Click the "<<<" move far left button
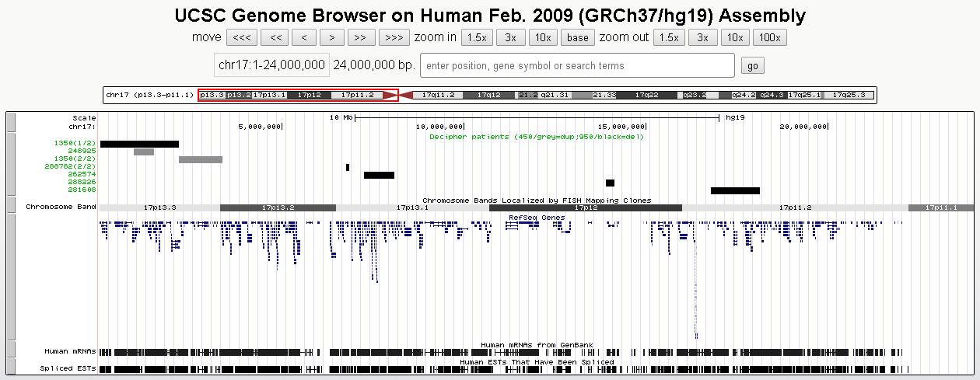Image resolution: width=980 pixels, height=380 pixels. click(242, 37)
